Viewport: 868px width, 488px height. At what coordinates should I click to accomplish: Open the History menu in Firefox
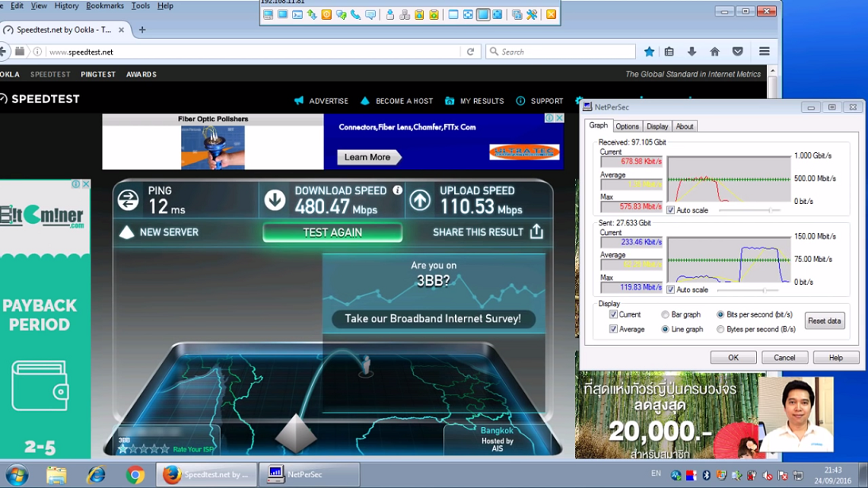pyautogui.click(x=67, y=6)
